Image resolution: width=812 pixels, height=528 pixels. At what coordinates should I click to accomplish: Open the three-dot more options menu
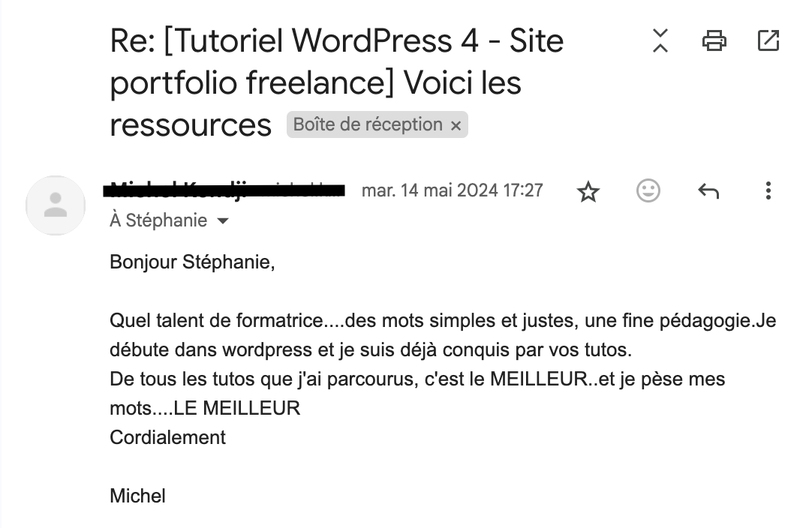click(x=768, y=190)
